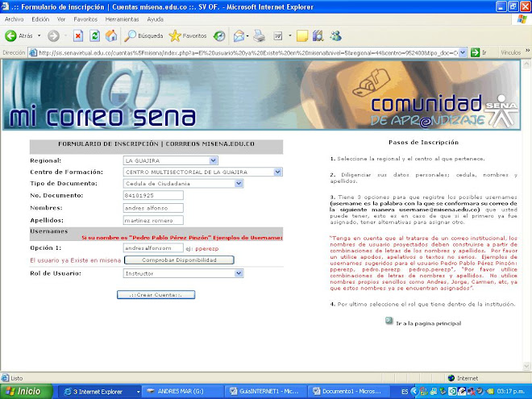Open the Ver menu

(x=61, y=19)
